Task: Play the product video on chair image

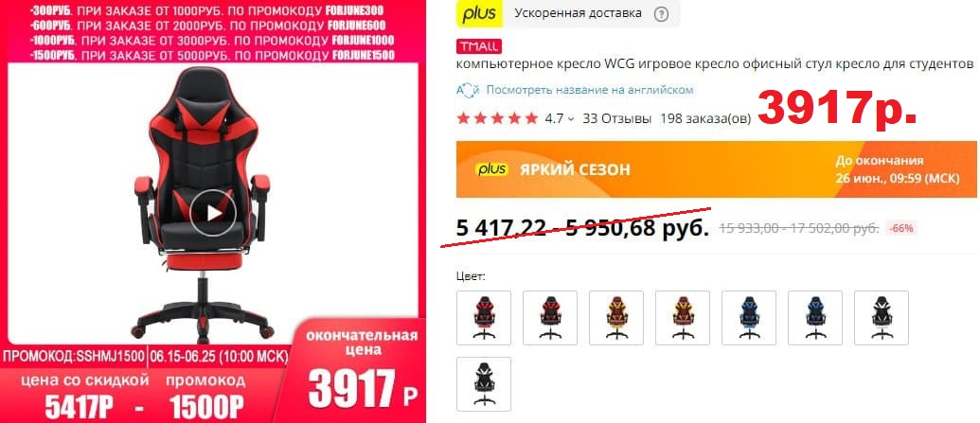Action: (x=213, y=213)
